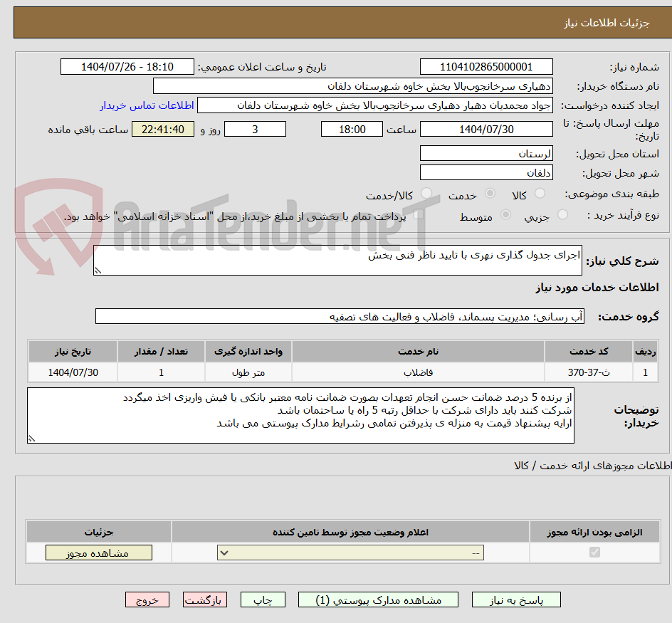Click the need number 1104102865000001 field
672x623 pixels.
click(x=486, y=66)
